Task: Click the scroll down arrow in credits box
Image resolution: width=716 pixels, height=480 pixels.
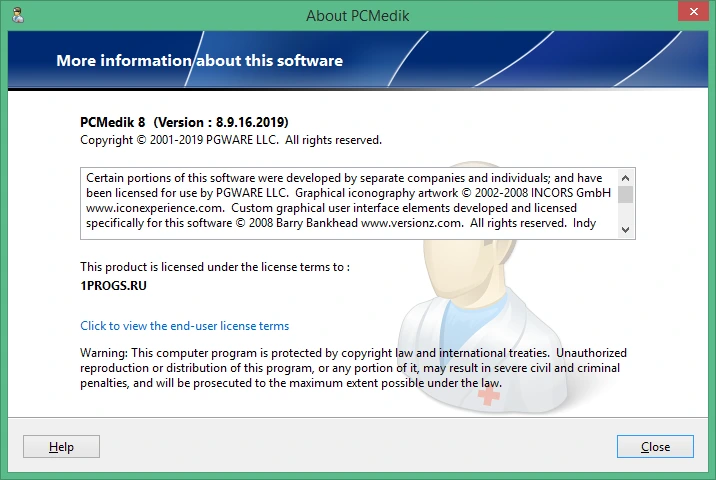Action: 626,230
